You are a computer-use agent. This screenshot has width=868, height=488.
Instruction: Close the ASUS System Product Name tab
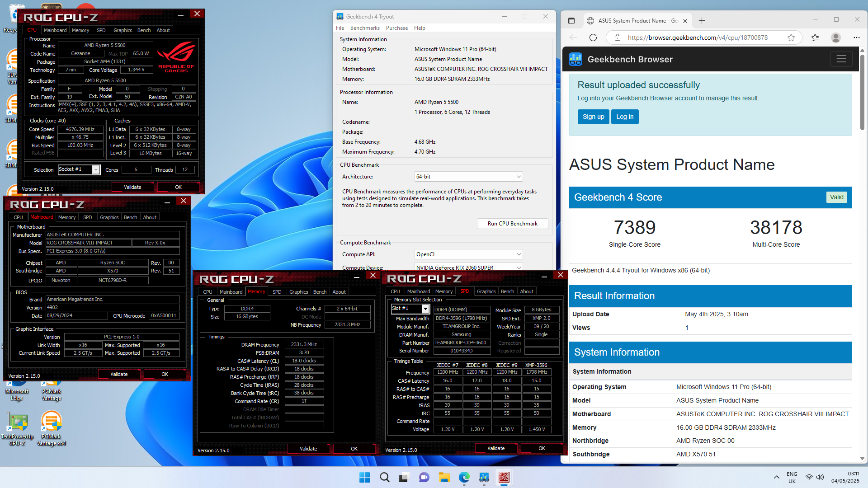click(685, 21)
